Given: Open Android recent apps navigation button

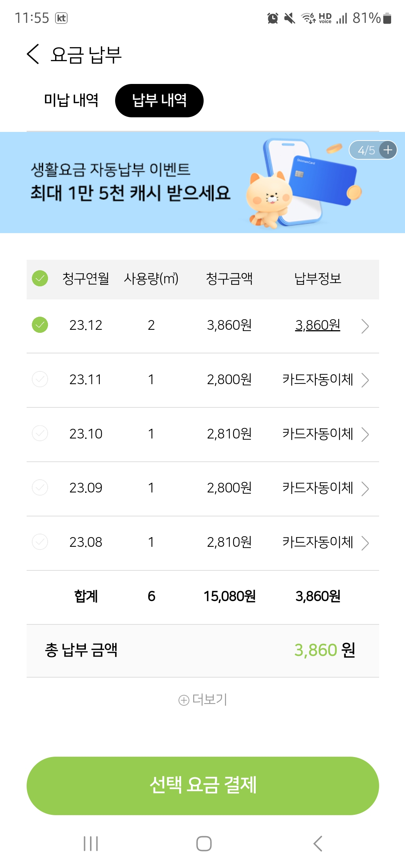Looking at the screenshot, I should pyautogui.click(x=91, y=843).
